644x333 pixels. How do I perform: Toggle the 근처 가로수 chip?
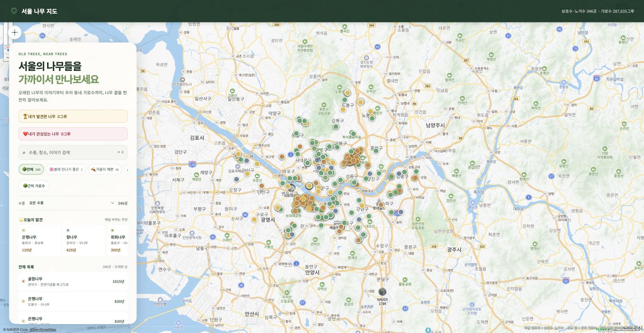pyautogui.click(x=34, y=186)
